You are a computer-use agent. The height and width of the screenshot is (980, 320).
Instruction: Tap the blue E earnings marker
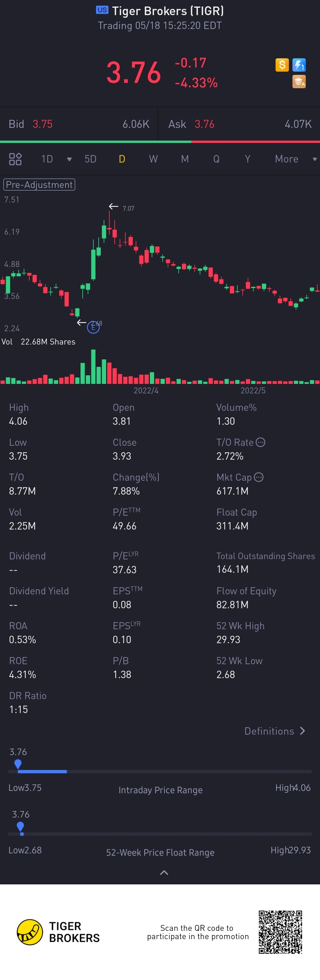coord(93,327)
